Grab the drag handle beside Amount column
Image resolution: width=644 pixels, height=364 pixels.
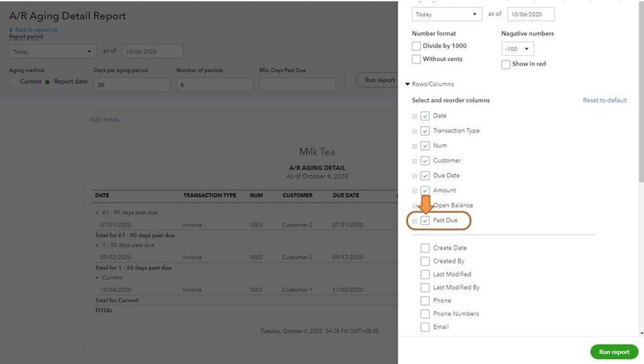click(415, 191)
